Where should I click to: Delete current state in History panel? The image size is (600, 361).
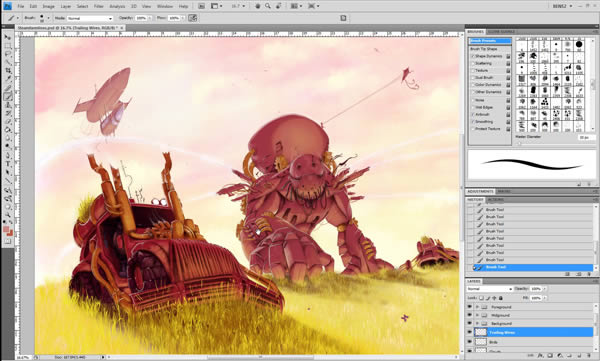tap(590, 274)
